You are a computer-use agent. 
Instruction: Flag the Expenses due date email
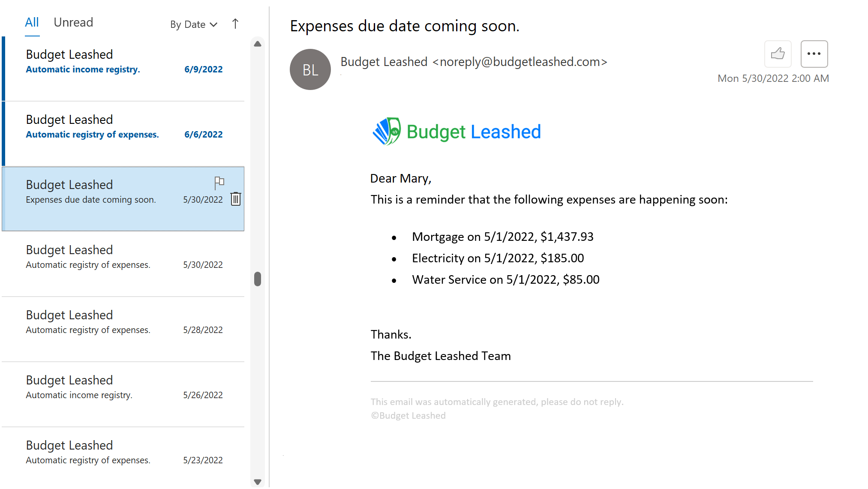click(x=219, y=183)
